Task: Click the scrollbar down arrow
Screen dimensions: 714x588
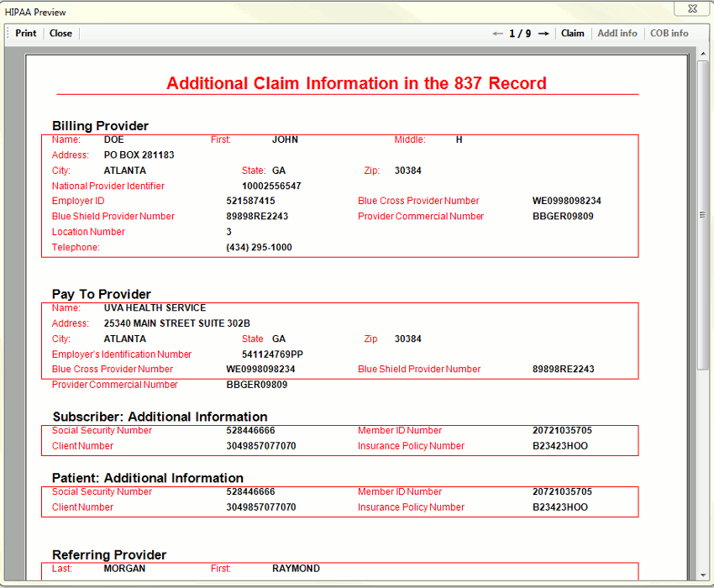Action: (x=703, y=576)
